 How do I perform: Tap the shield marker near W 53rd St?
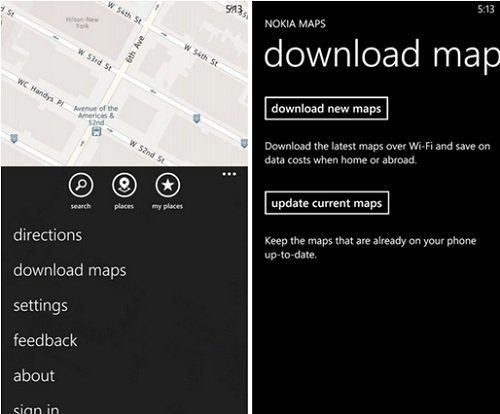pyautogui.click(x=197, y=118)
